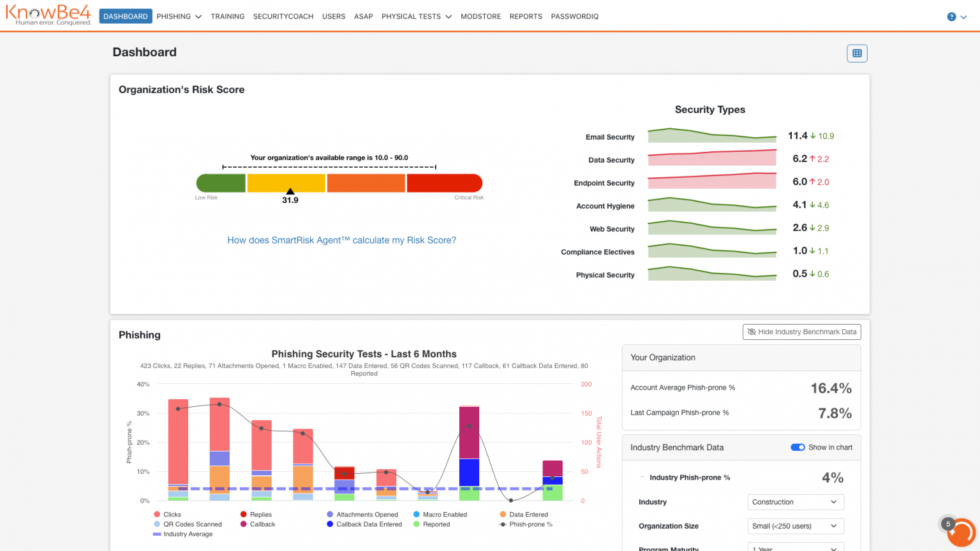Open the orange chat widget bubble
This screenshot has width=980, height=551.
coord(961,533)
